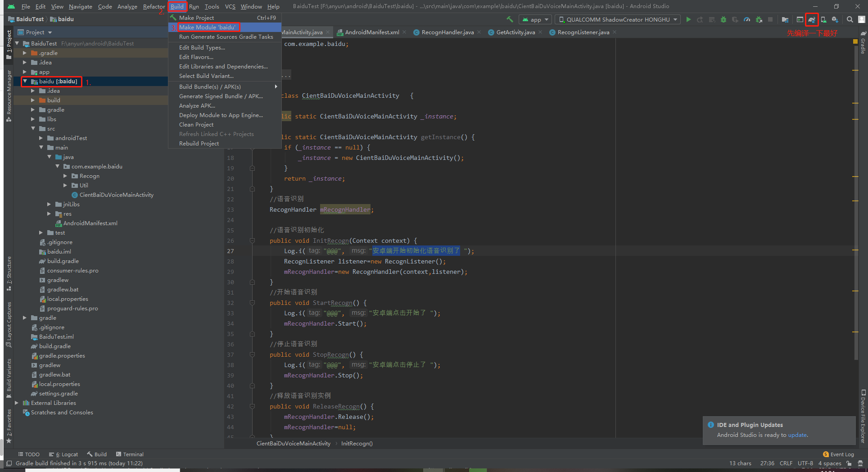Open QUALCOMM ShadowCreator HONGHU device dropdown
The image size is (868, 472).
tap(618, 19)
